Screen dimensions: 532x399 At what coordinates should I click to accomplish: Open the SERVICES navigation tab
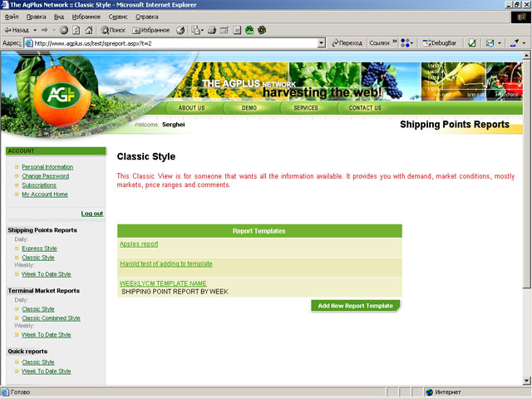click(x=306, y=108)
